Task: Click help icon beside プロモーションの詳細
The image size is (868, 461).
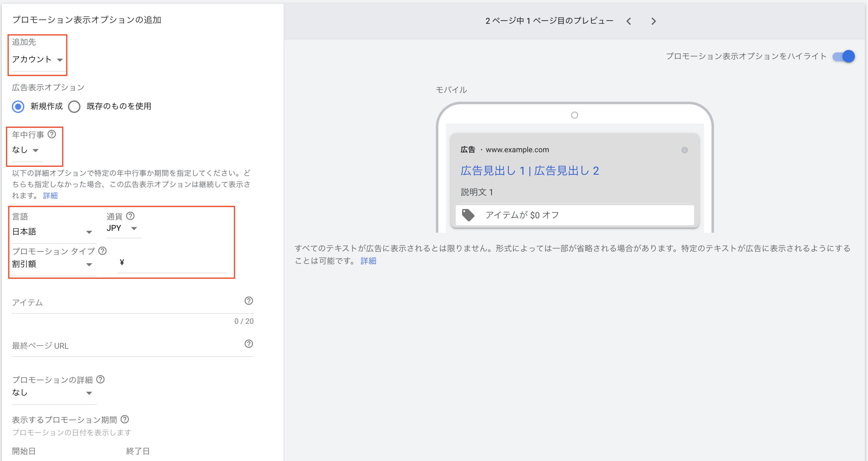Action: click(x=100, y=379)
